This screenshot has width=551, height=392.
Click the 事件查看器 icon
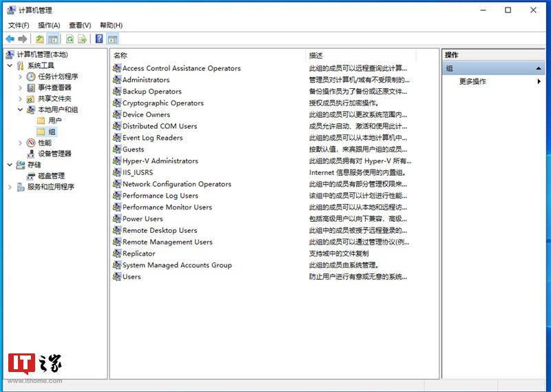point(31,87)
